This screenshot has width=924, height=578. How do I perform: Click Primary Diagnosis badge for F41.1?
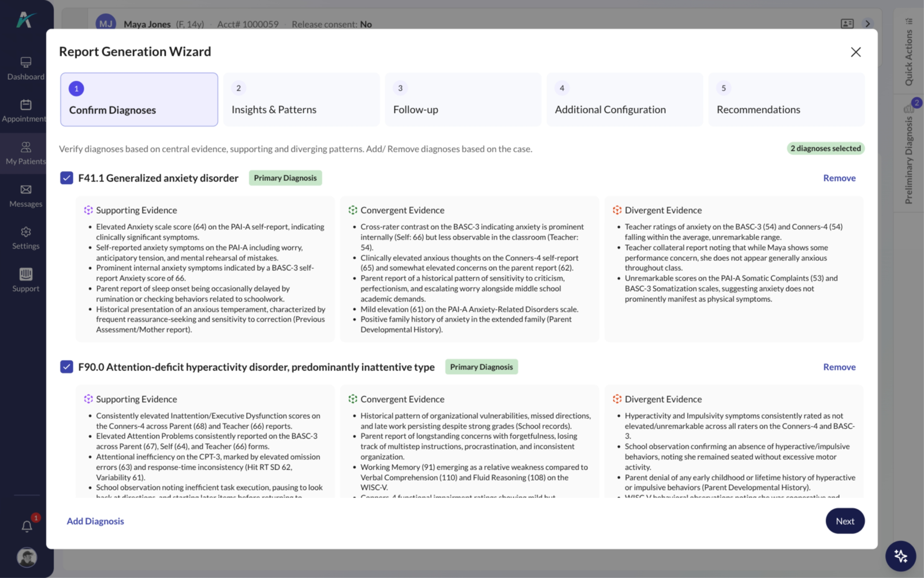pyautogui.click(x=285, y=178)
